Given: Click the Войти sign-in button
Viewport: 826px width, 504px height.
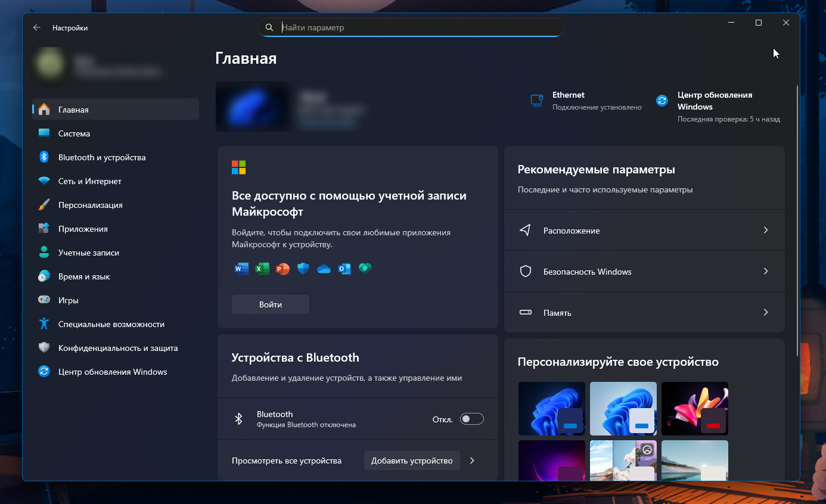Looking at the screenshot, I should [271, 304].
